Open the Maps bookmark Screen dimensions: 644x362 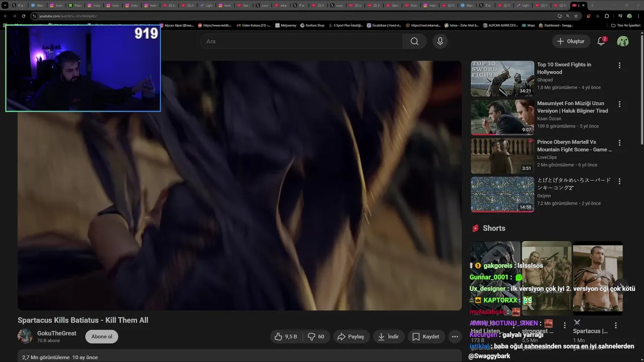[528, 25]
